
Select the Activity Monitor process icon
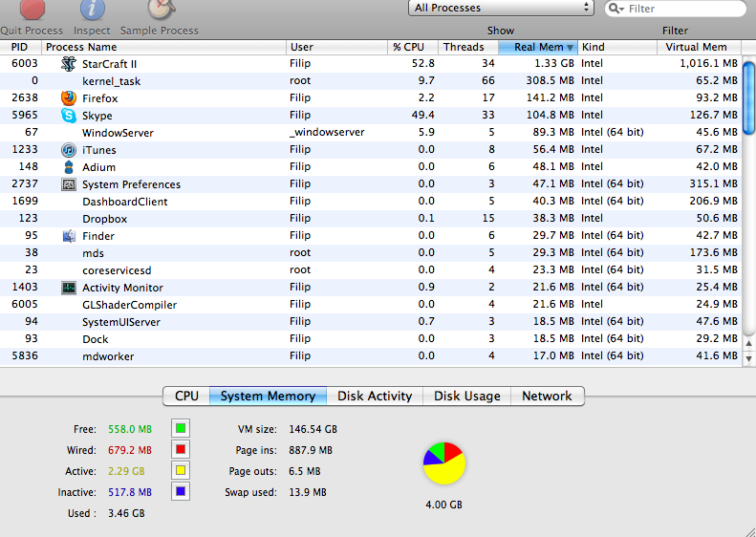(x=69, y=288)
